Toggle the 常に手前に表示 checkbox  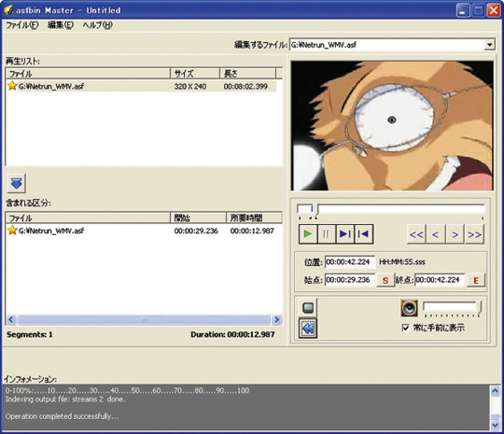click(405, 328)
